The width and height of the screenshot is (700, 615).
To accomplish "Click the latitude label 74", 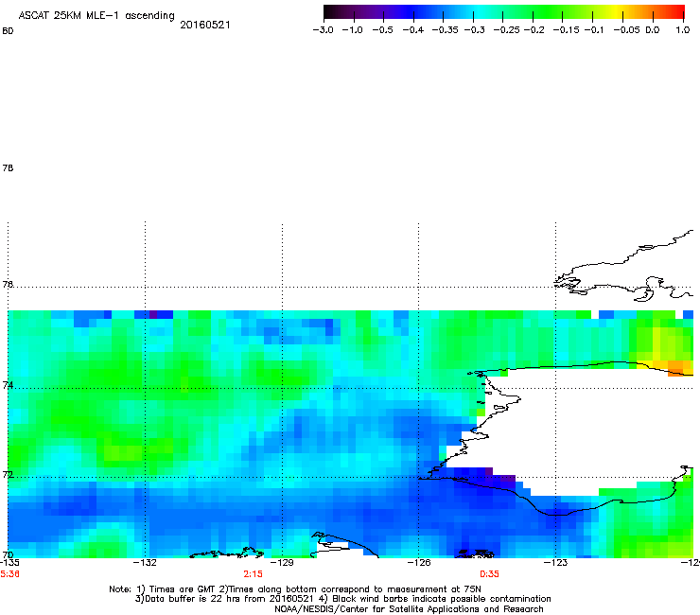I will pos(8,385).
